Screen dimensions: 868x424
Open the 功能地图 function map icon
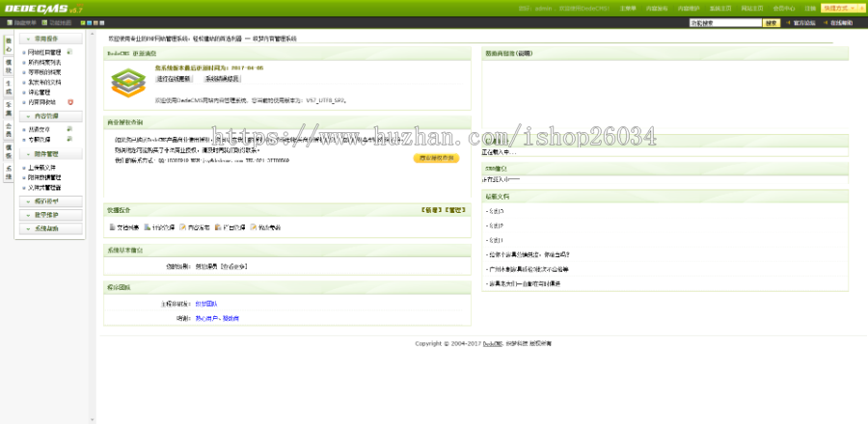point(45,23)
